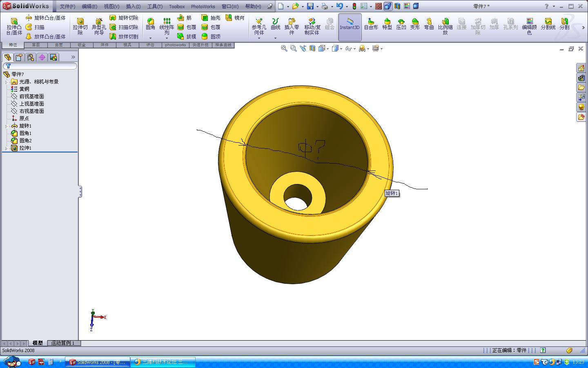Select the 拉伸切除 extruded cut tool

pos(80,27)
